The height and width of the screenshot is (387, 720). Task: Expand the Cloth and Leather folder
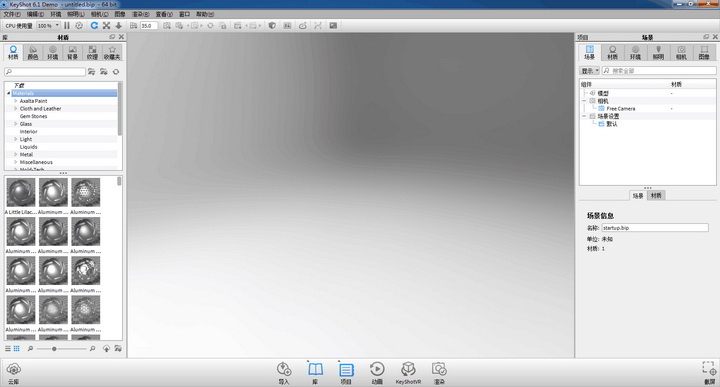pos(16,109)
